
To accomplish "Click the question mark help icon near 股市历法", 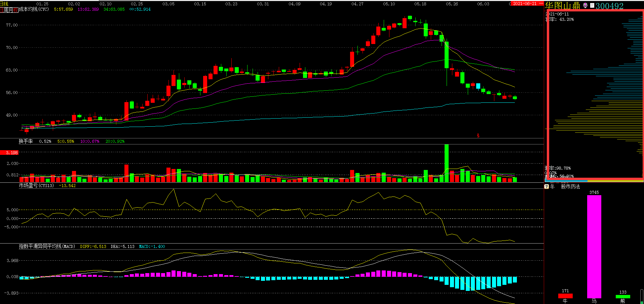I will pos(546,186).
